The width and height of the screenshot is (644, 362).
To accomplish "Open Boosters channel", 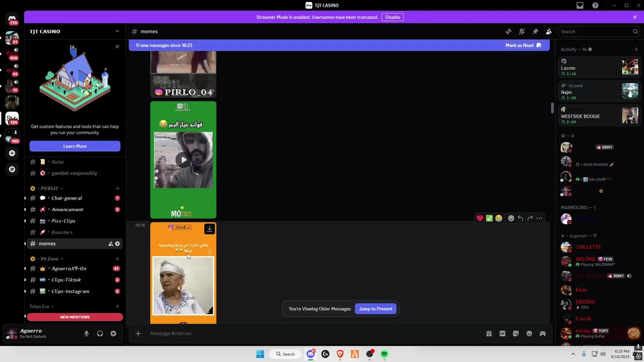I will click(x=75, y=232).
